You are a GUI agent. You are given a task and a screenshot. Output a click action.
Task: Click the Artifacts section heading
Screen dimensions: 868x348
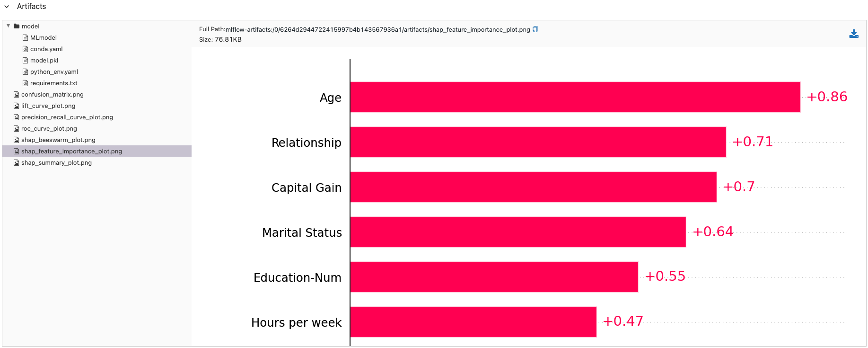(31, 7)
